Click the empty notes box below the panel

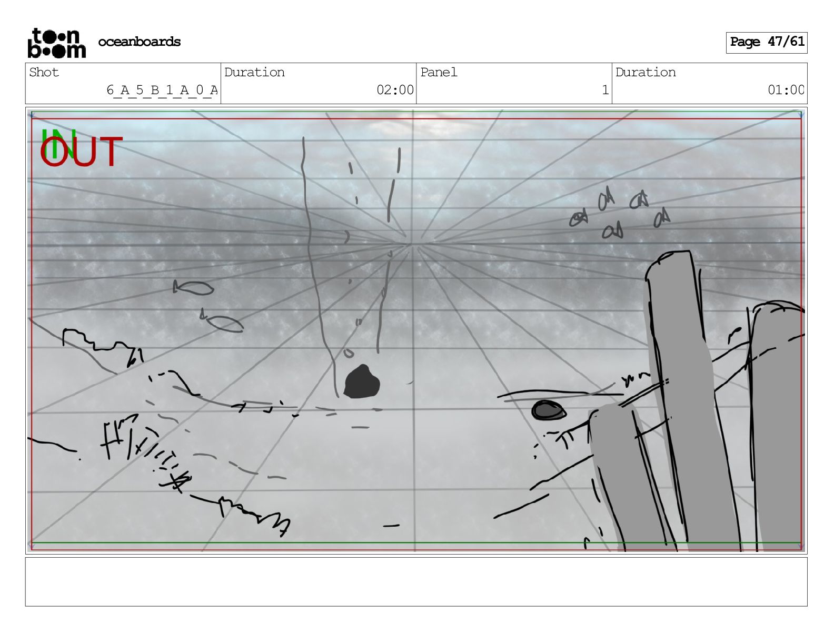(416, 582)
